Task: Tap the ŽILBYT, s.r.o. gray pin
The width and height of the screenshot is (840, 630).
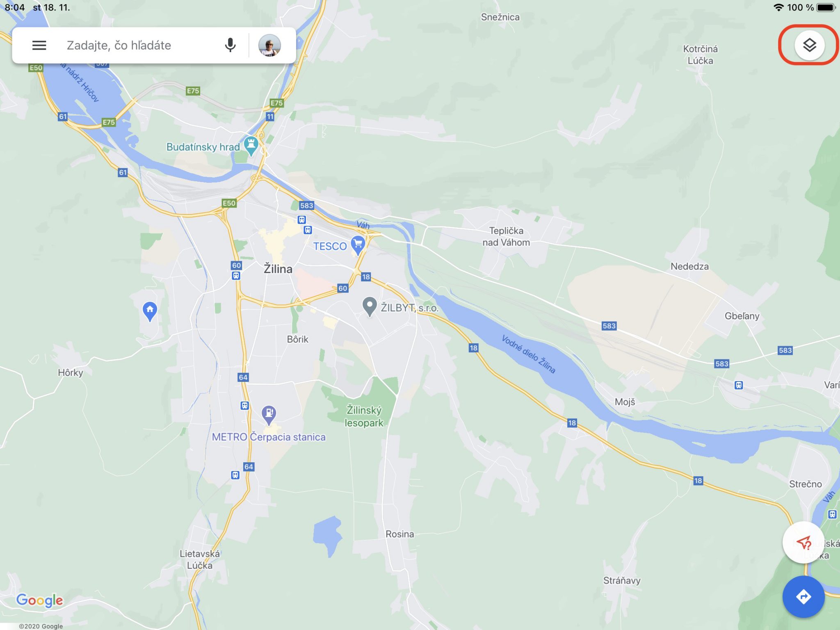Action: pos(370,307)
